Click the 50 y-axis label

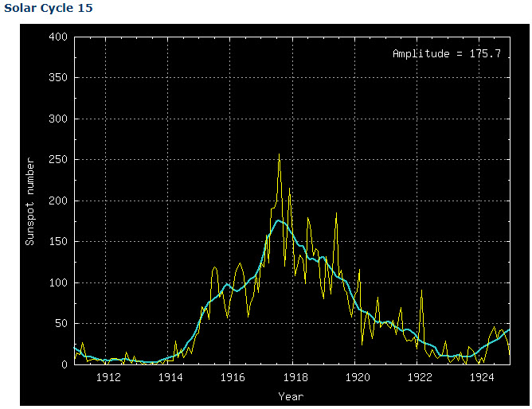[61, 324]
